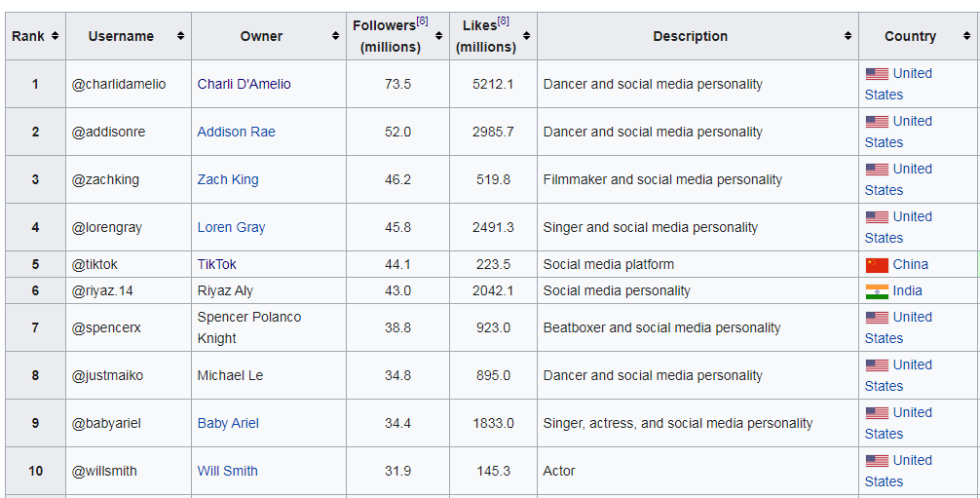Click Spencer Polanco Knight owner name
This screenshot has width=980, height=498.
pyautogui.click(x=249, y=327)
